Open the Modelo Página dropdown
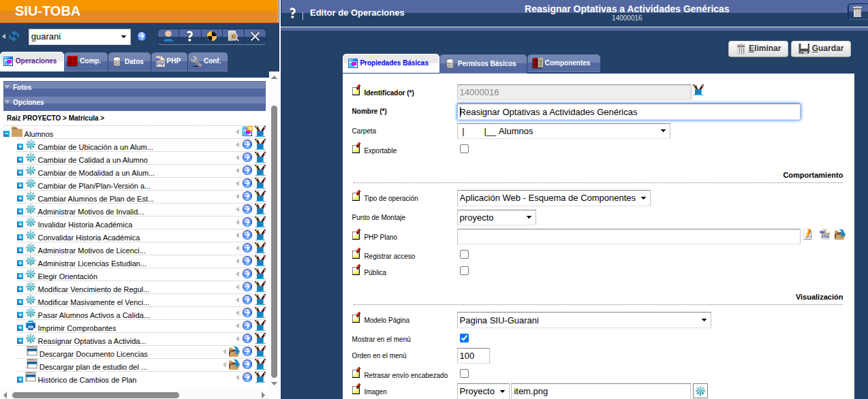Viewport: 868px width, 399px height. [583, 320]
